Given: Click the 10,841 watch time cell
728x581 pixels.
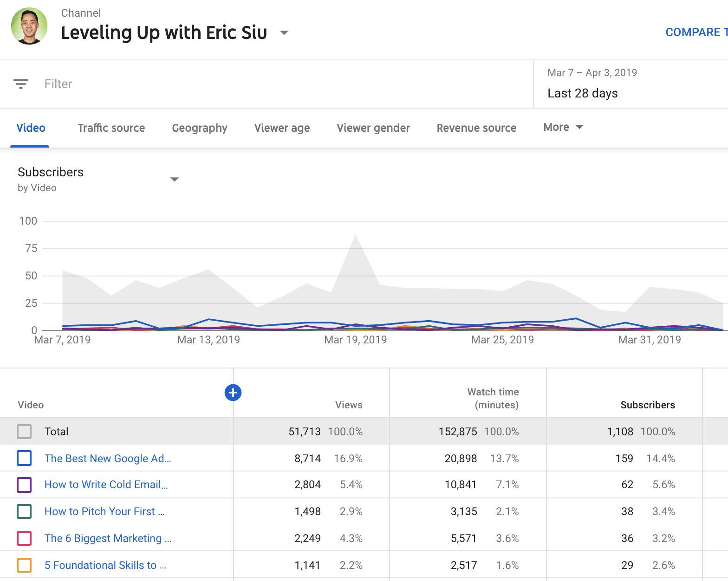Looking at the screenshot, I should [x=461, y=484].
